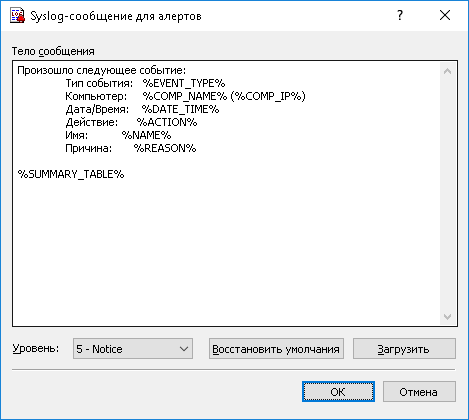Close the Syslog message dialog

[x=445, y=15]
